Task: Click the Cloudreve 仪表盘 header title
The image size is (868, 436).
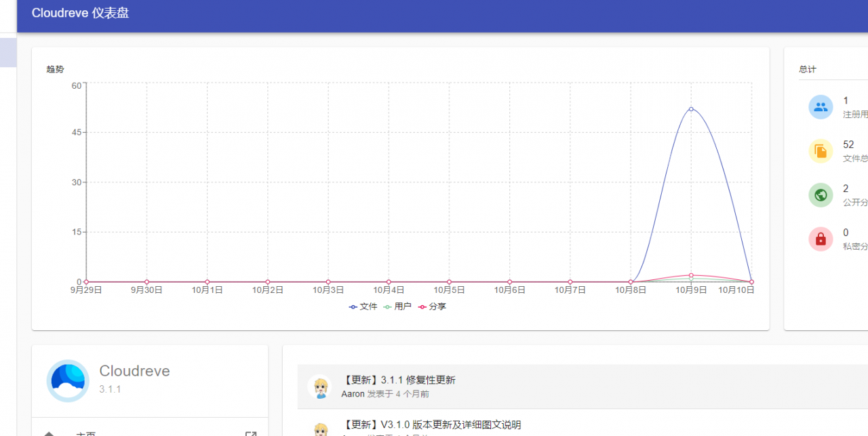Action: tap(80, 13)
